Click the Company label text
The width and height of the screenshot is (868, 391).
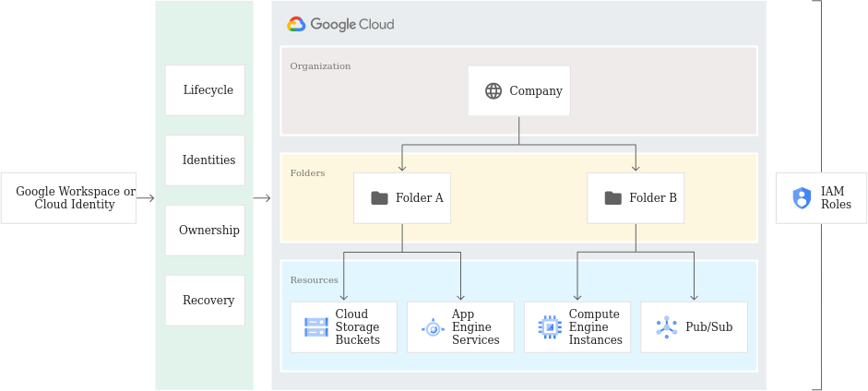click(x=536, y=90)
